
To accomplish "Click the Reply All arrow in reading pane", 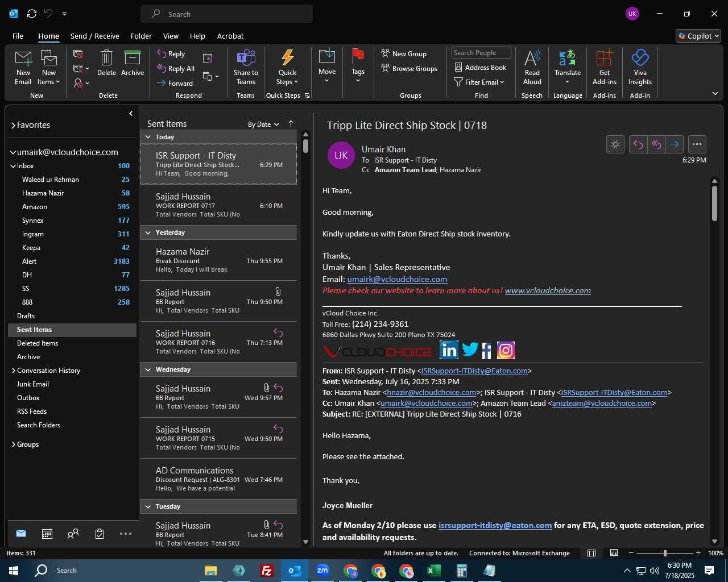I will tap(656, 144).
